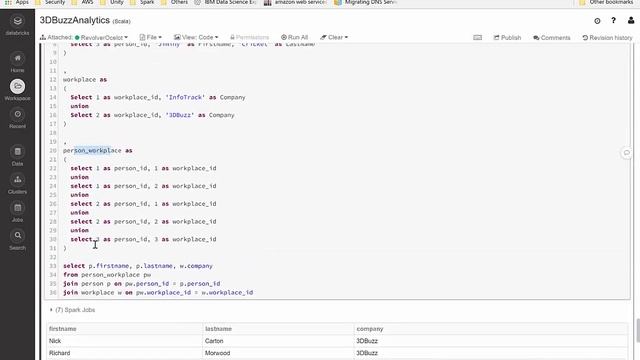The width and height of the screenshot is (640, 360).
Task: Open Jobs in the sidebar
Action: (17, 212)
